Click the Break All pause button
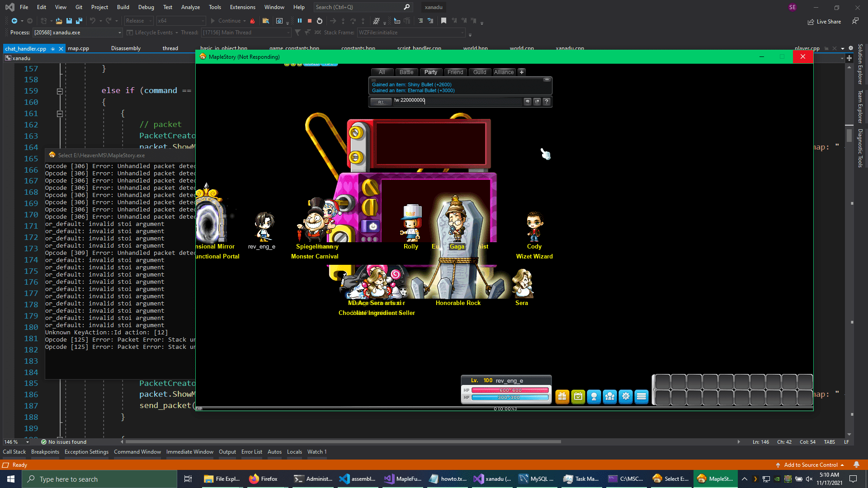 pos(299,21)
